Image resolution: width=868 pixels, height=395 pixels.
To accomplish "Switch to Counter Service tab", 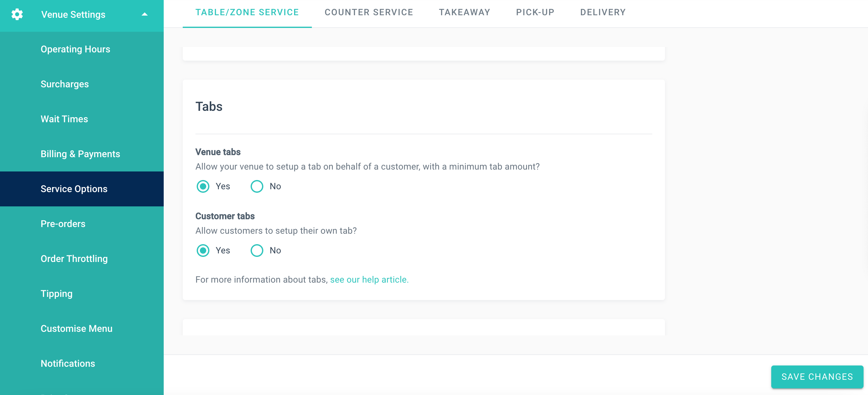I will coord(369,12).
